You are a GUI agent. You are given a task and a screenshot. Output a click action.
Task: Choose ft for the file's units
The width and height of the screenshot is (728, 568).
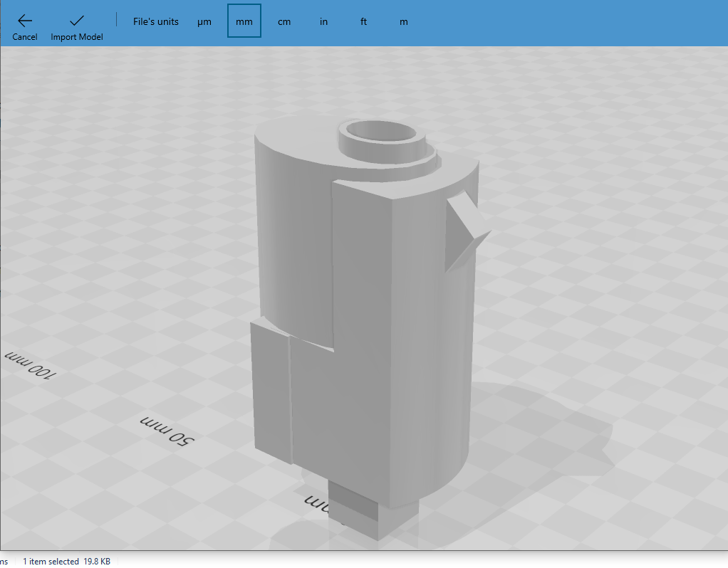tap(363, 21)
